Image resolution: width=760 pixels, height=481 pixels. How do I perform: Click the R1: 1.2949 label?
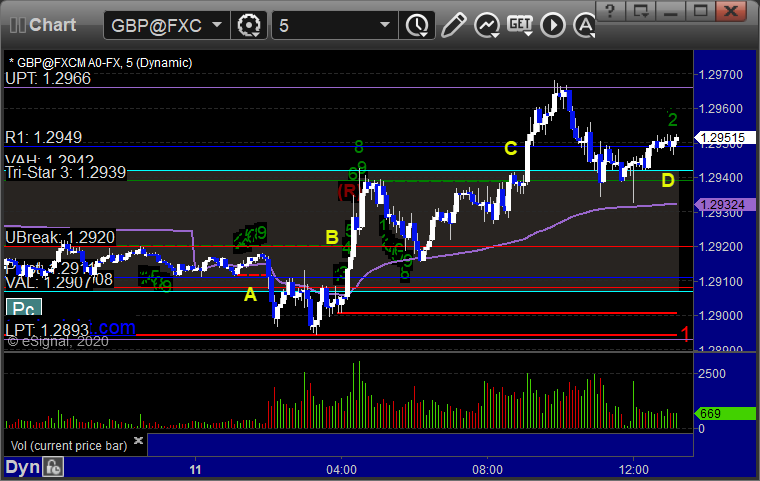(x=44, y=137)
